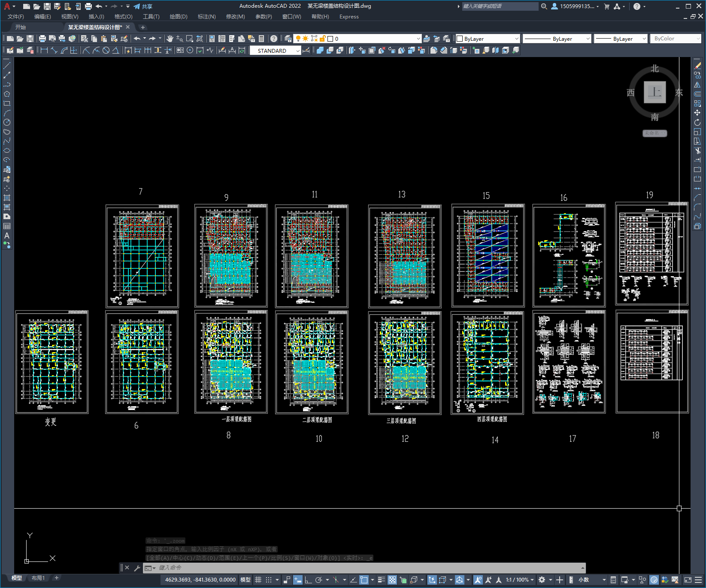Toggle hardware acceleration in status bar
The width and height of the screenshot is (706, 588).
[x=654, y=580]
